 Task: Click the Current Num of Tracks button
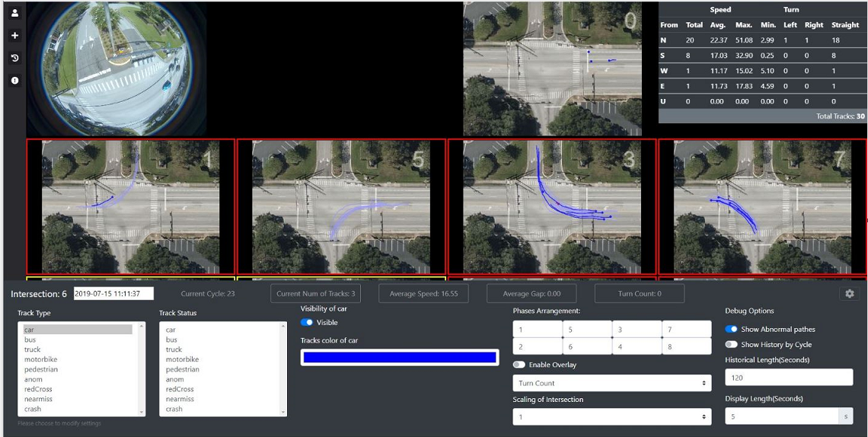tap(315, 294)
